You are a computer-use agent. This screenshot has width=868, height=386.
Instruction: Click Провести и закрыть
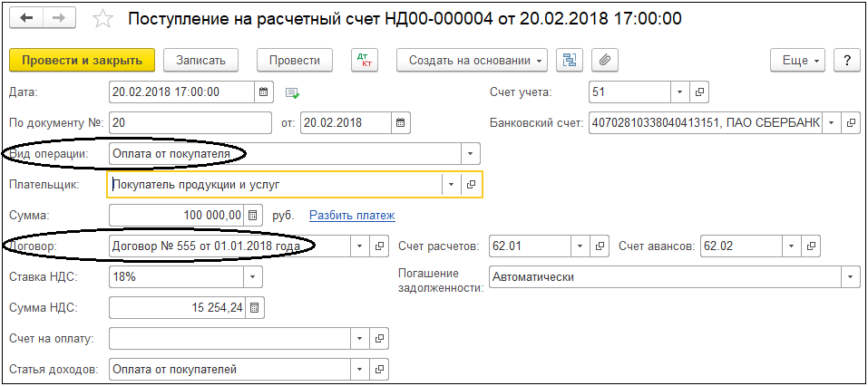(82, 61)
